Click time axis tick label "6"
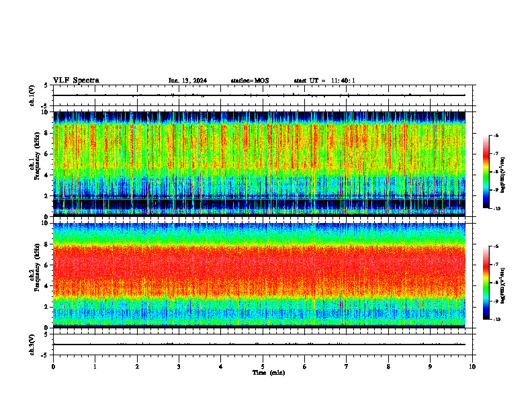The image size is (532, 411). pos(305,367)
